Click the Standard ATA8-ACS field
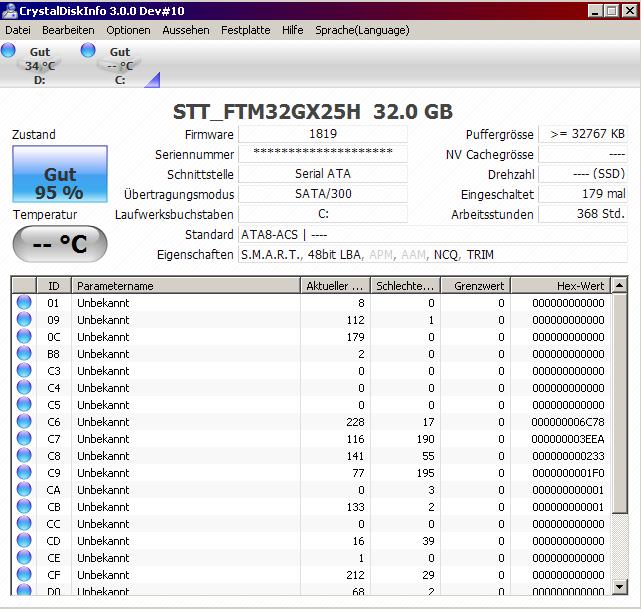Viewport: 641px width, 609px height. pyautogui.click(x=433, y=235)
